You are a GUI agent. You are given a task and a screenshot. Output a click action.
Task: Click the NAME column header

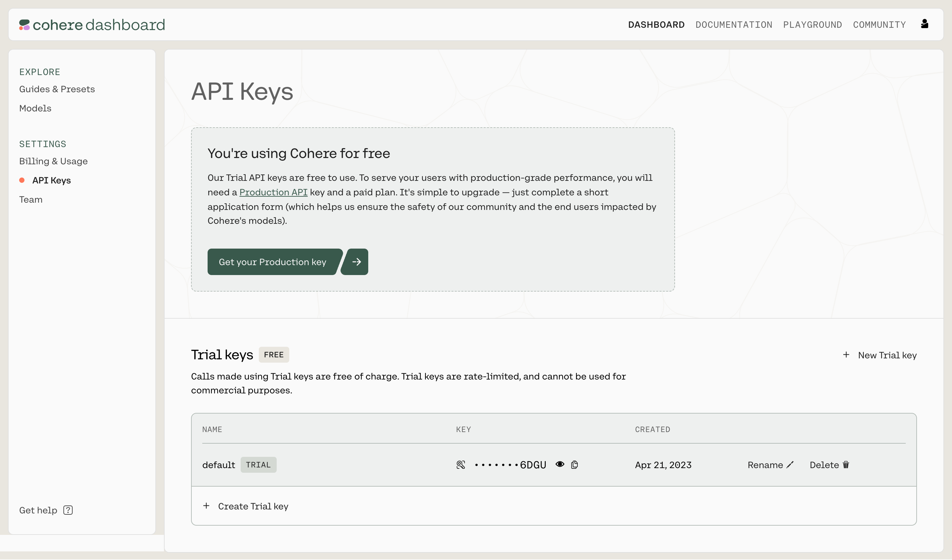pos(212,429)
